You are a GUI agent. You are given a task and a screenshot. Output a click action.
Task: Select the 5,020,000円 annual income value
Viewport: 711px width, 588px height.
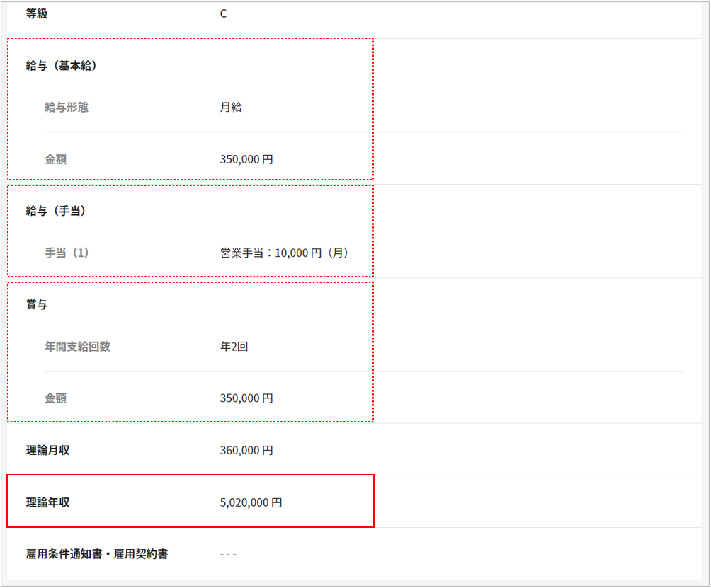251,502
